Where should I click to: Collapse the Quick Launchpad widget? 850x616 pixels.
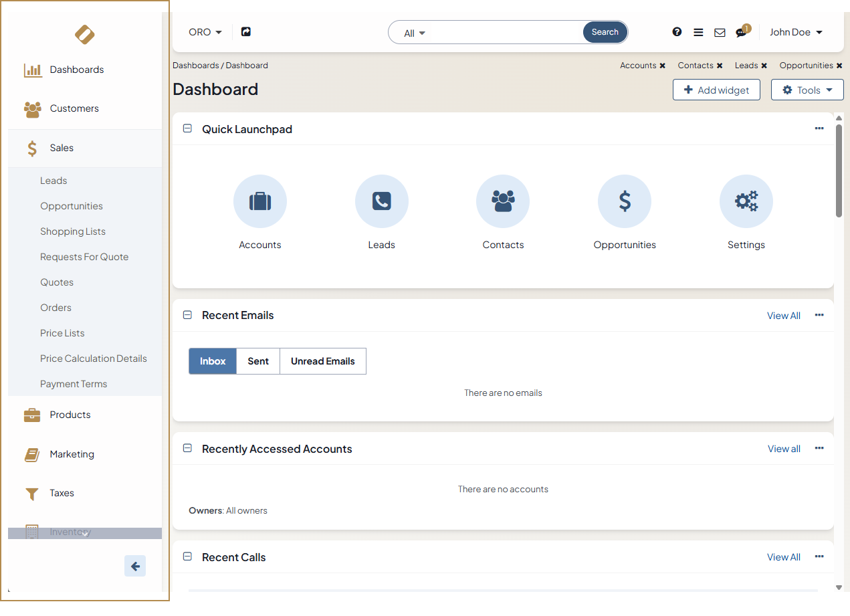click(188, 128)
